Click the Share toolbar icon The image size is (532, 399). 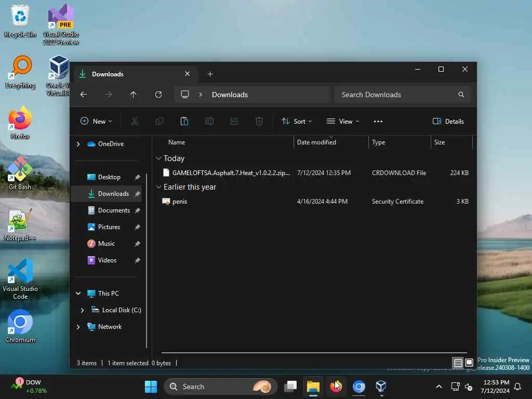(x=234, y=121)
